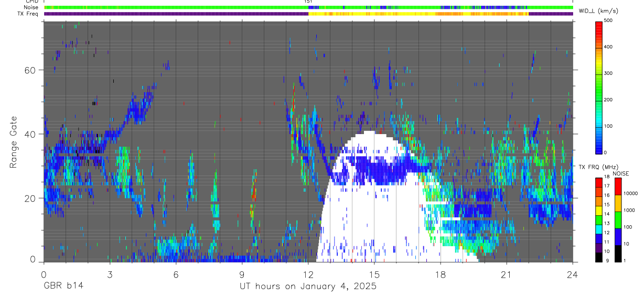This screenshot has height=297, width=644.
Task: Click the 10000 noise tick label
Action: (x=631, y=193)
